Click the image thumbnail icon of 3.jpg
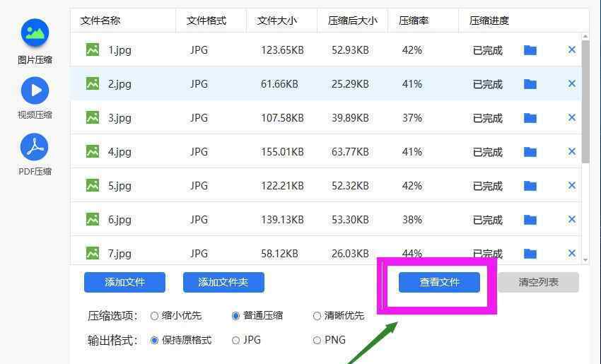 [x=93, y=117]
